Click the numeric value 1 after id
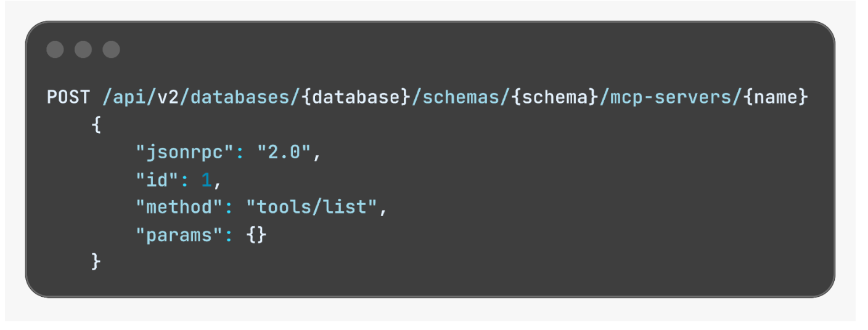This screenshot has height=330, width=868. 207,180
